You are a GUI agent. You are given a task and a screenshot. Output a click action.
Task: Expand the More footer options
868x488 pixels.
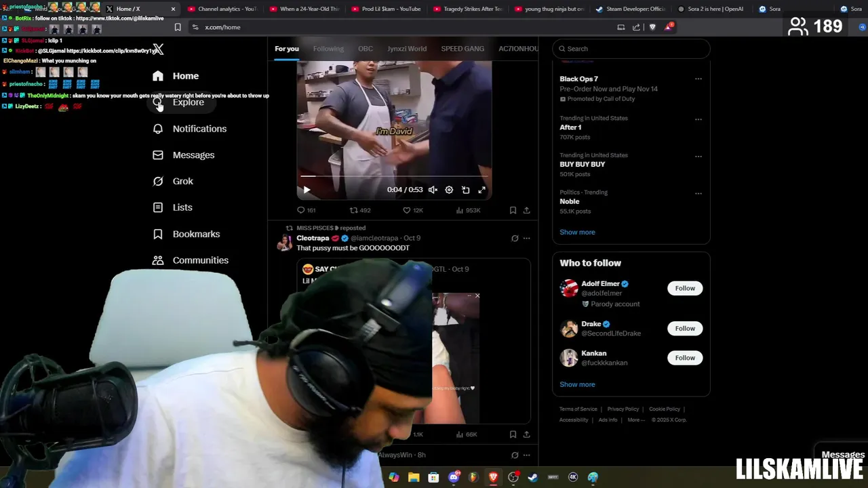635,420
